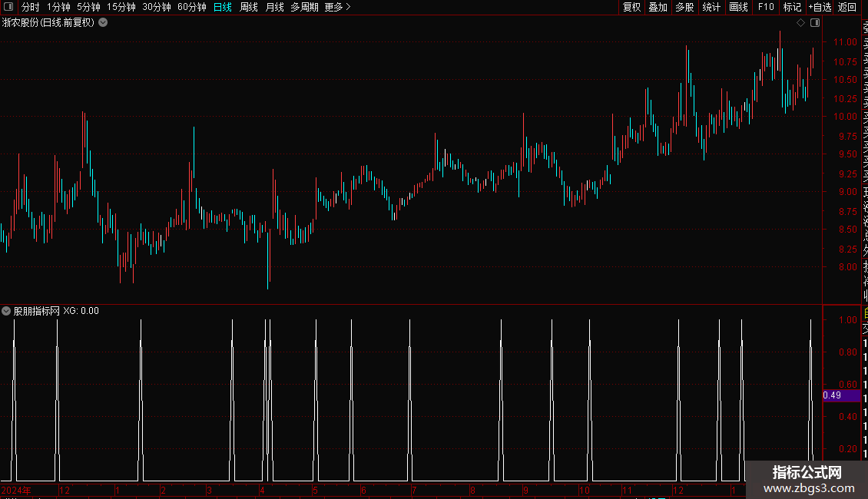Open 多周期 multi-period view
Image resolution: width=868 pixels, height=499 pixels.
pos(304,7)
